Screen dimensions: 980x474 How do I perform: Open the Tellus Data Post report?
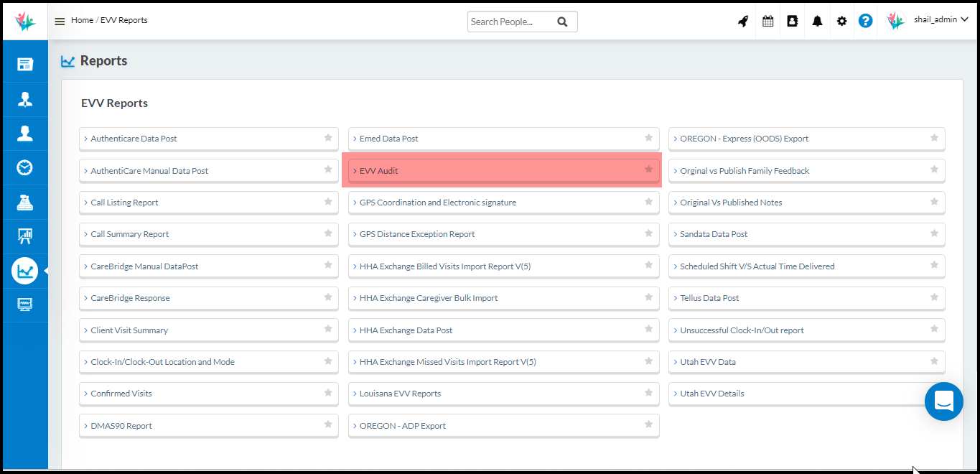coord(709,298)
